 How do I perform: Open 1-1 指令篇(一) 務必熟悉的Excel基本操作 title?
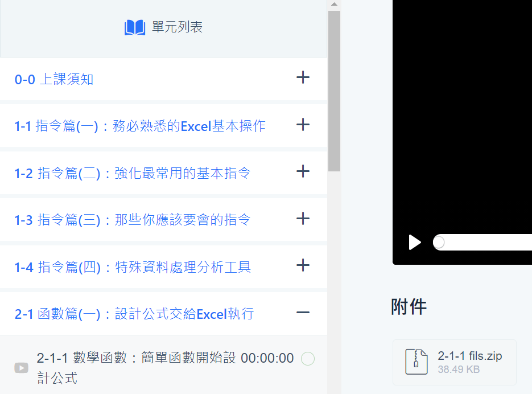(x=140, y=126)
